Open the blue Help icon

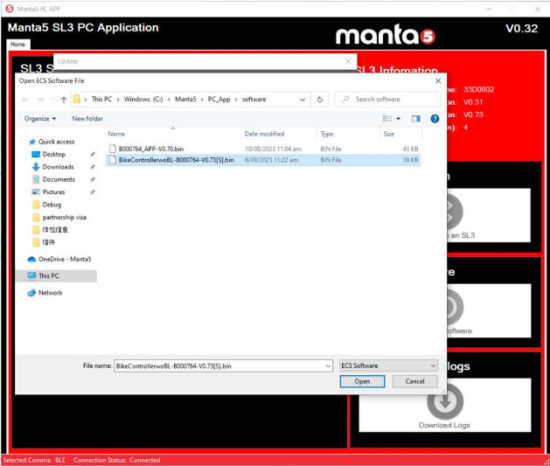[x=435, y=119]
